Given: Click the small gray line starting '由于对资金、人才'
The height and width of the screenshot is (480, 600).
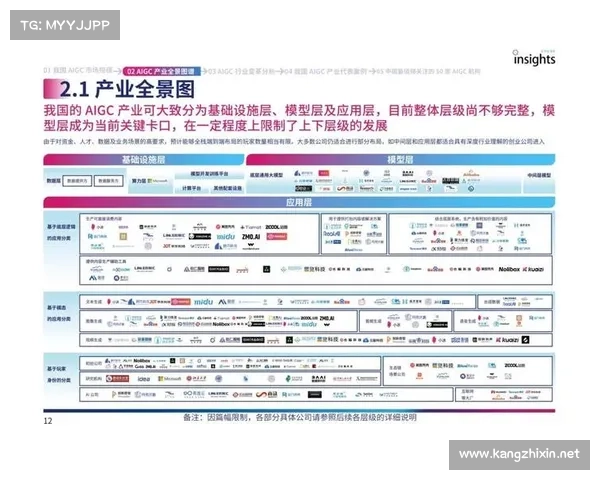Looking at the screenshot, I should coord(293,142).
